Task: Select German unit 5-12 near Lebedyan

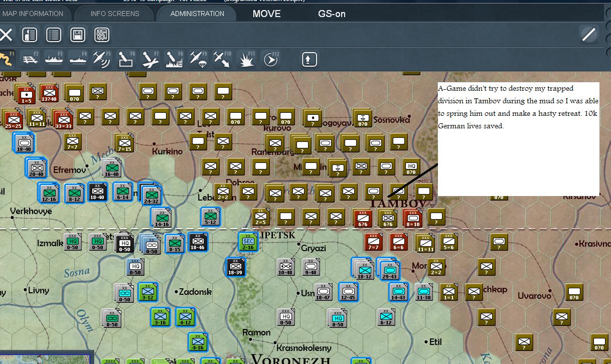Action: (210, 217)
